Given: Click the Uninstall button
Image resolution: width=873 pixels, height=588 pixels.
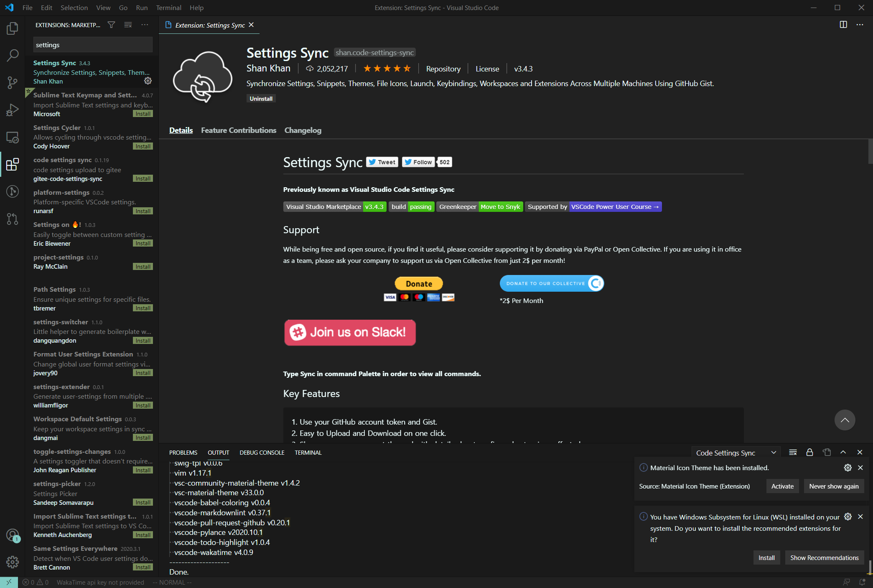Looking at the screenshot, I should (x=261, y=99).
